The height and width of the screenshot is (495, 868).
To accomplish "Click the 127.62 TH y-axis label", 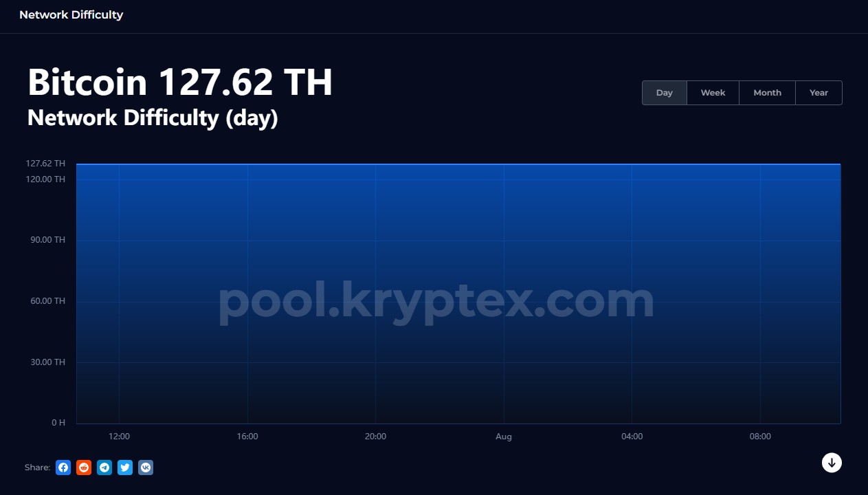I will [45, 164].
